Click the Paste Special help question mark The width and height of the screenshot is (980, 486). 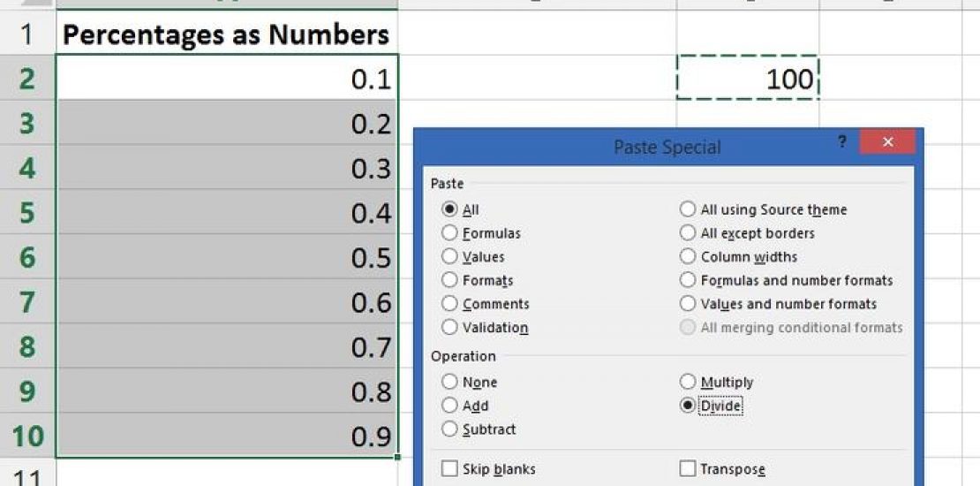point(842,142)
